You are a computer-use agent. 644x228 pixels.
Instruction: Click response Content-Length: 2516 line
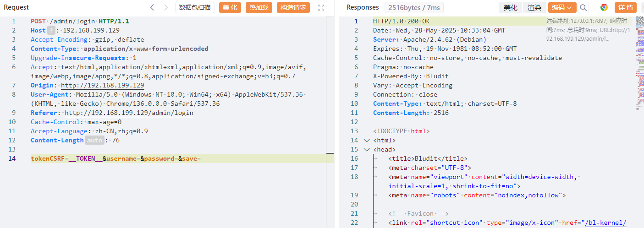411,113
